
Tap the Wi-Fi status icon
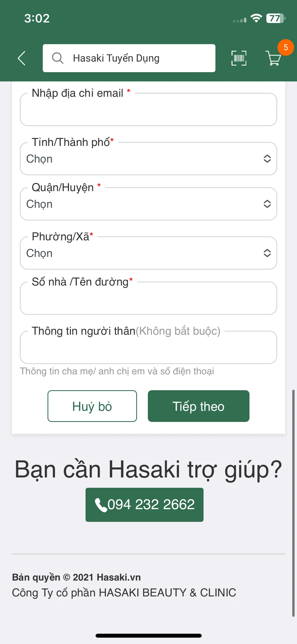pyautogui.click(x=256, y=18)
